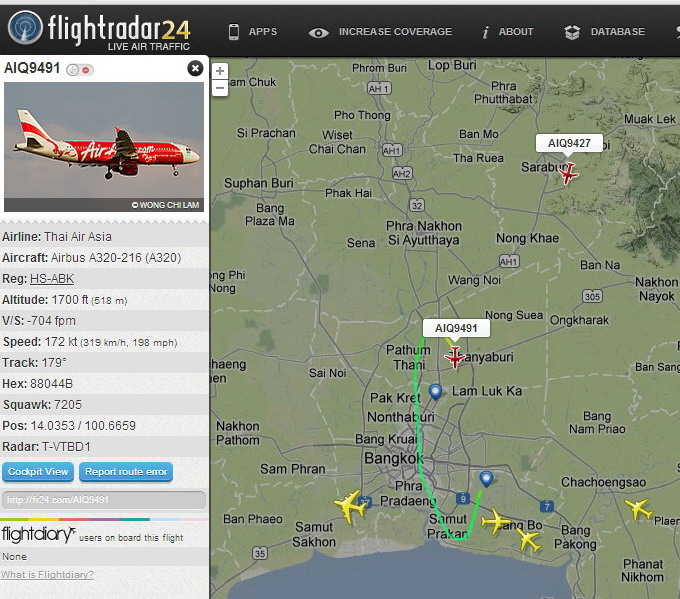
Task: Close the AIQ9491 flight info panel
Action: click(x=195, y=68)
